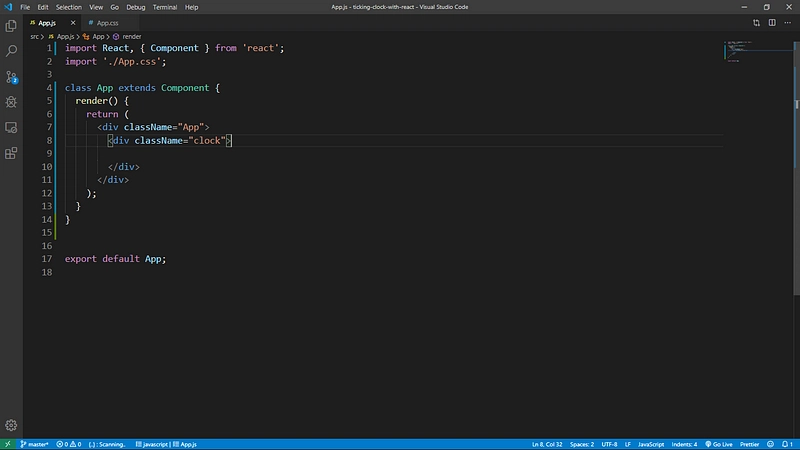Click className="App" on line 7

click(164, 127)
